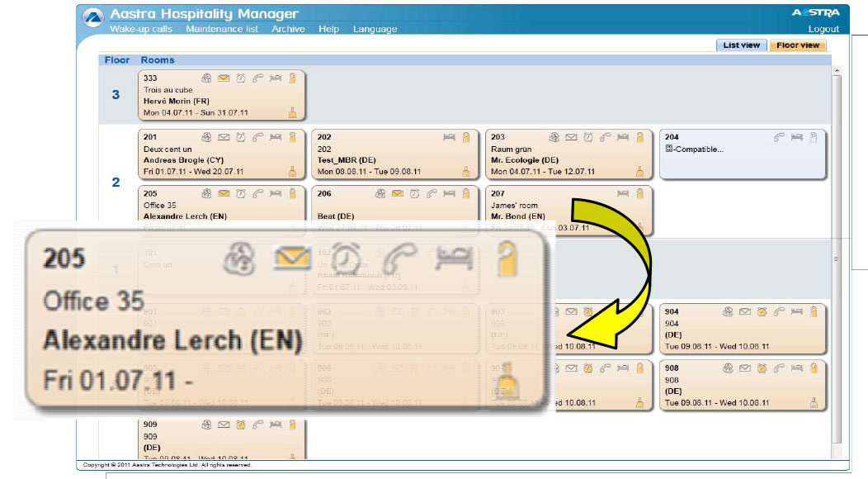Click the scrollbar up arrow of room list
The image size is (868, 479).
837,71
